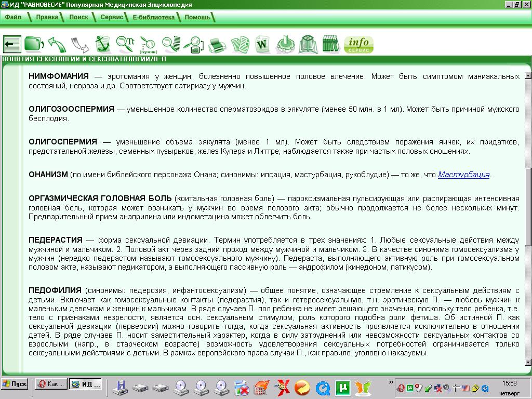Open the anchor document tool
This screenshot has width=532, height=399.
103,44
